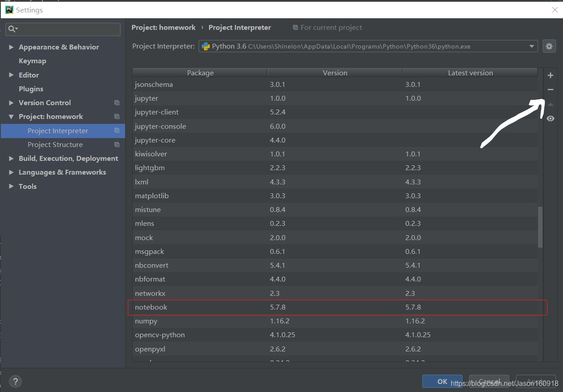Click the install package plus icon
The image size is (563, 392).
(551, 75)
